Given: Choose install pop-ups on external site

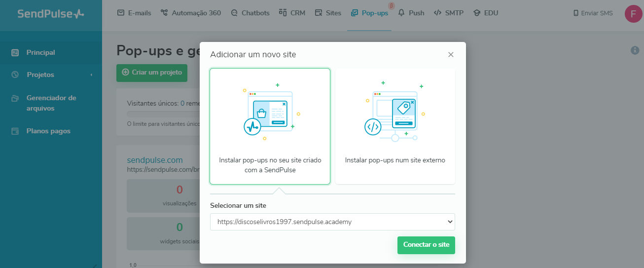Looking at the screenshot, I should (x=395, y=126).
